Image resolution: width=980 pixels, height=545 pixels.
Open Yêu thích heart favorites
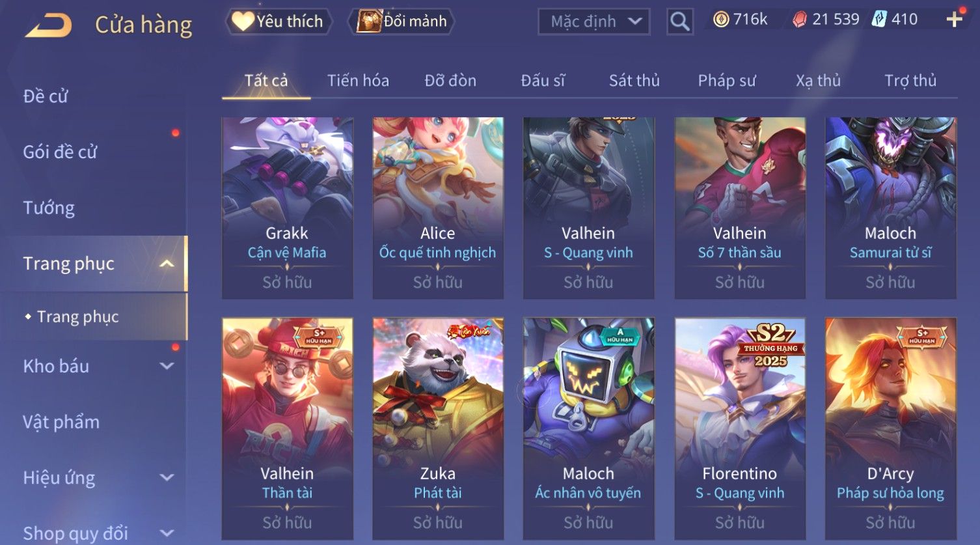pyautogui.click(x=279, y=21)
